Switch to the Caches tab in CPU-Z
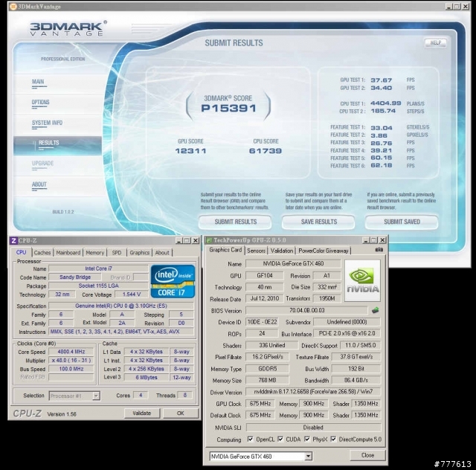 click(x=42, y=253)
